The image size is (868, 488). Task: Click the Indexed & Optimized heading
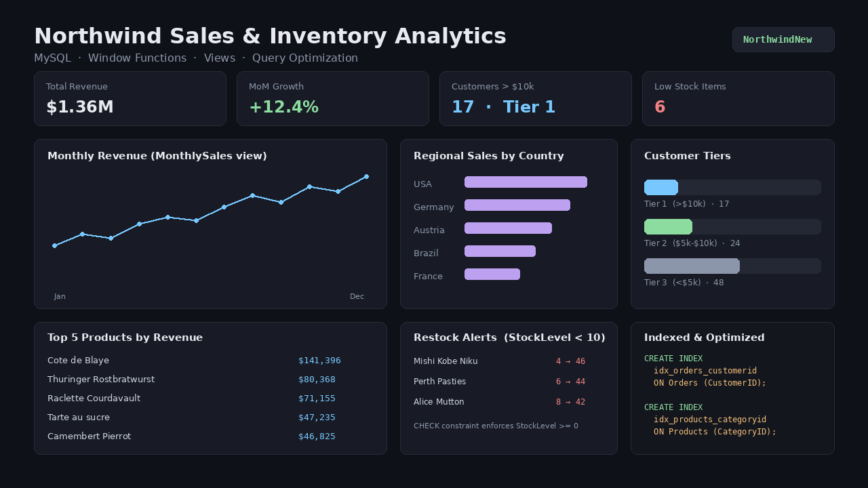(705, 338)
